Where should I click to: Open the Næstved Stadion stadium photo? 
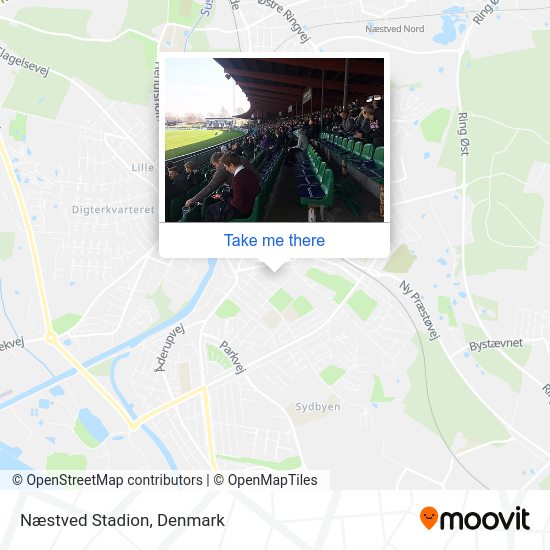[x=274, y=140]
